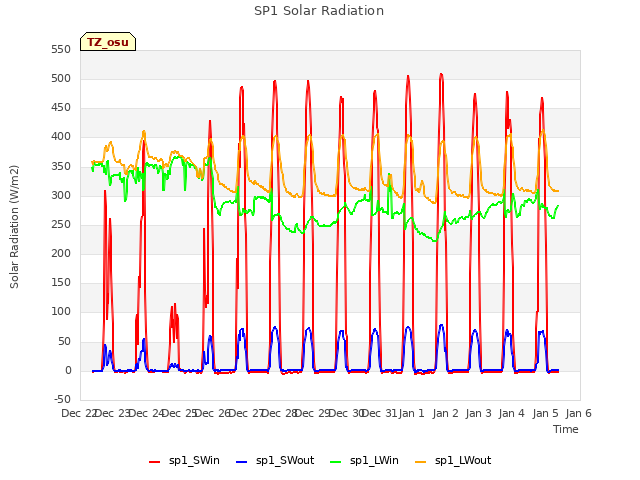Click the 450 y-axis tick label
Viewport: 640px width, 480px height.
pyautogui.click(x=61, y=108)
